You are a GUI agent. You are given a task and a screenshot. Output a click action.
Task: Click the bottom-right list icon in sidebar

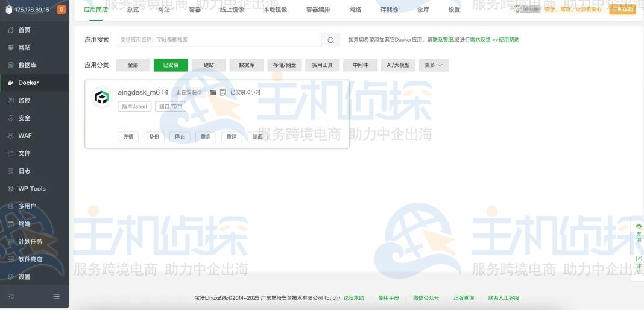56,296
